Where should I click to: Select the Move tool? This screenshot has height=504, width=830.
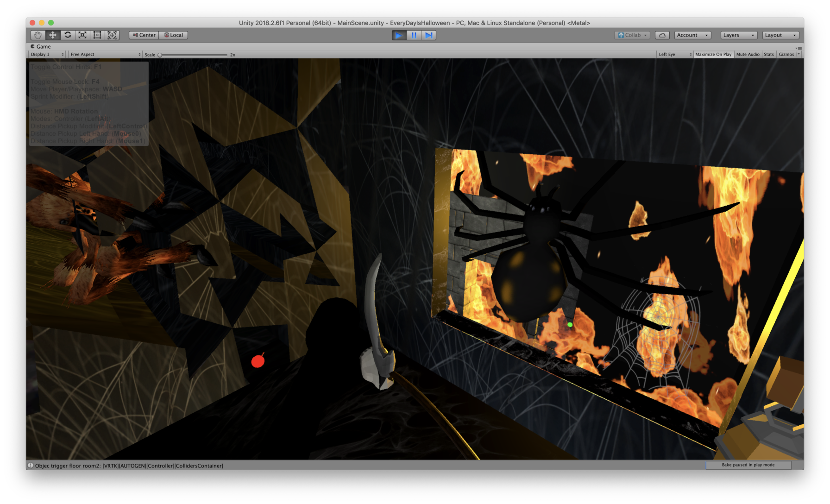point(53,35)
